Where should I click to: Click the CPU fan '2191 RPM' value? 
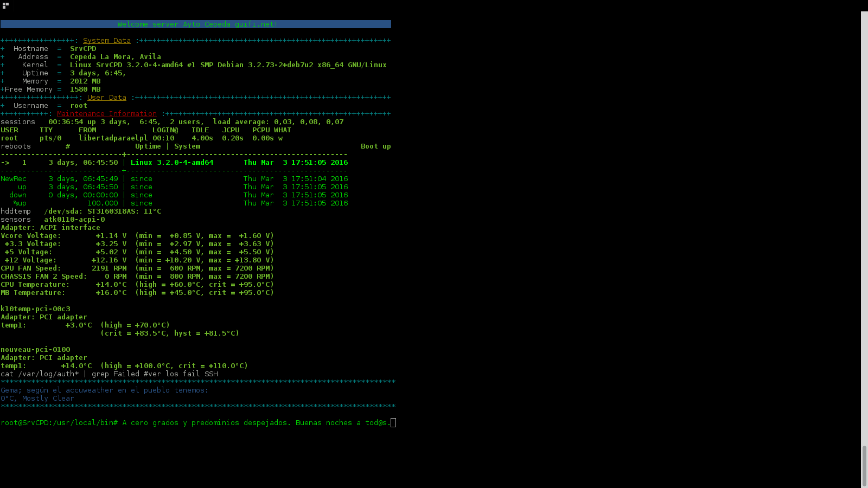point(109,268)
